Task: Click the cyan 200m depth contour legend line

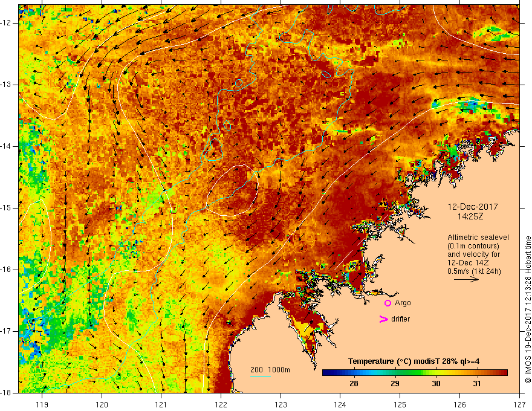Action: [261, 377]
